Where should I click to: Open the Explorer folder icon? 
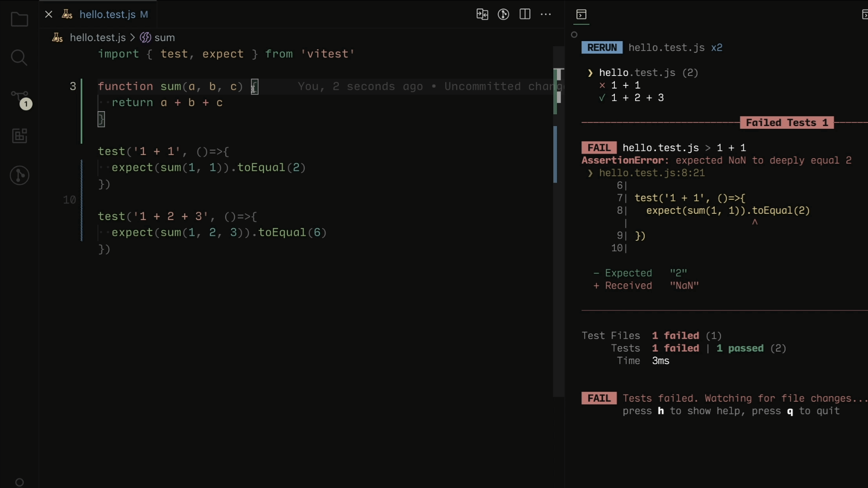click(x=19, y=20)
